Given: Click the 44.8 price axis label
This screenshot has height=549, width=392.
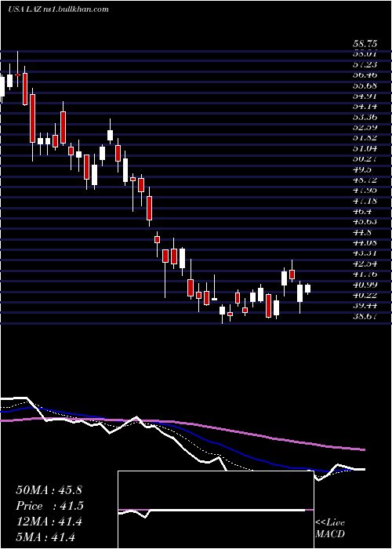Looking at the screenshot, I should tap(362, 232).
